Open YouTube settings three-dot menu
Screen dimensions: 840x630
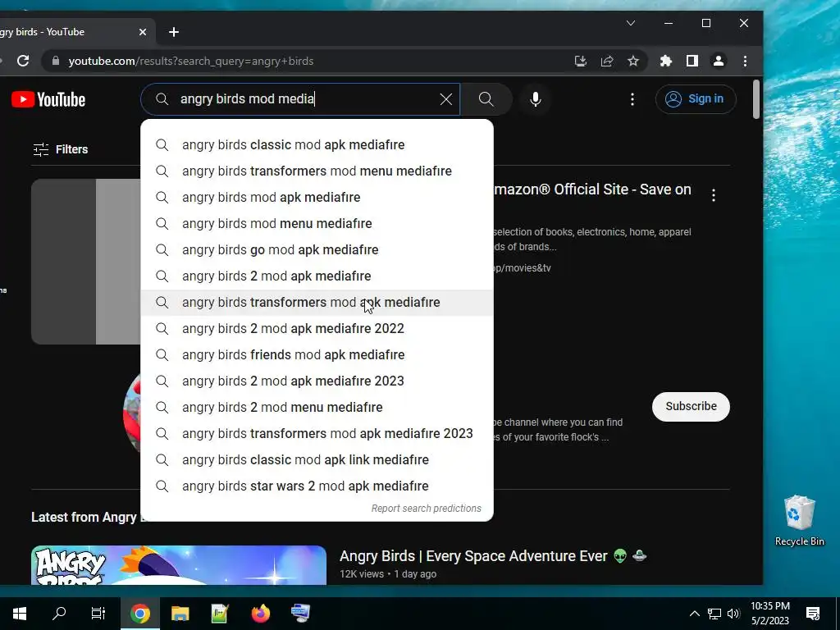click(x=632, y=99)
